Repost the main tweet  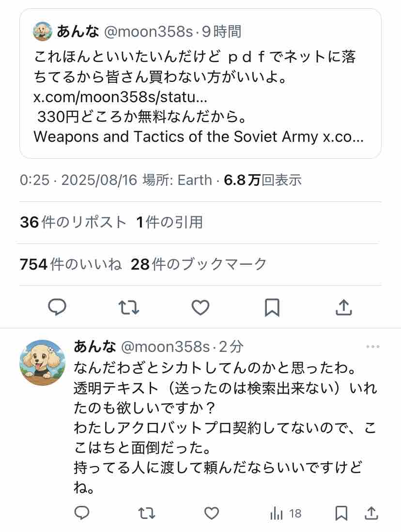coord(129,307)
